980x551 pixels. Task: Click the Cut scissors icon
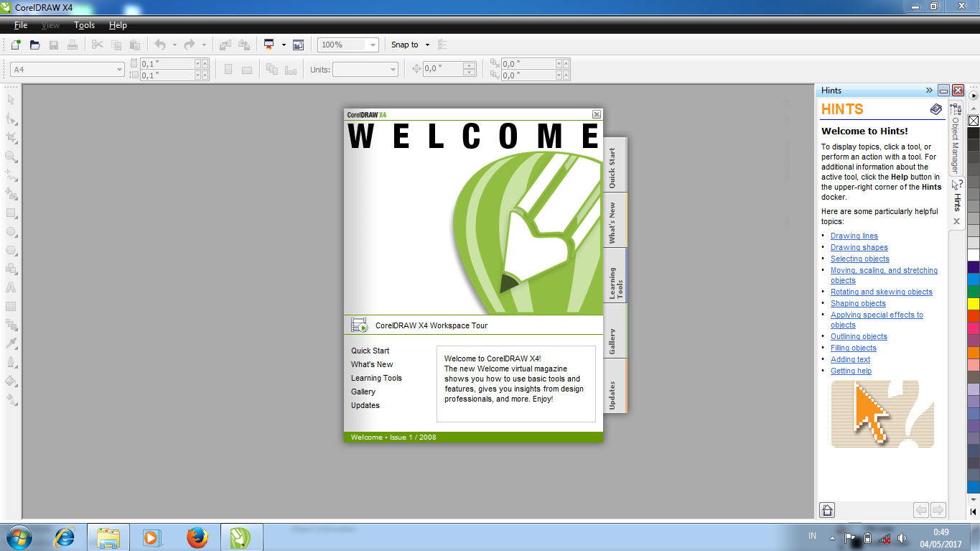(98, 45)
